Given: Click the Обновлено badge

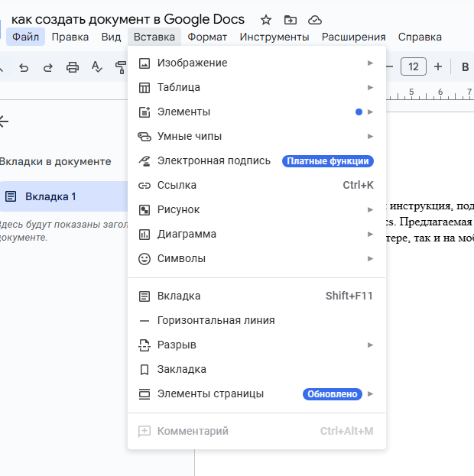Looking at the screenshot, I should (333, 394).
